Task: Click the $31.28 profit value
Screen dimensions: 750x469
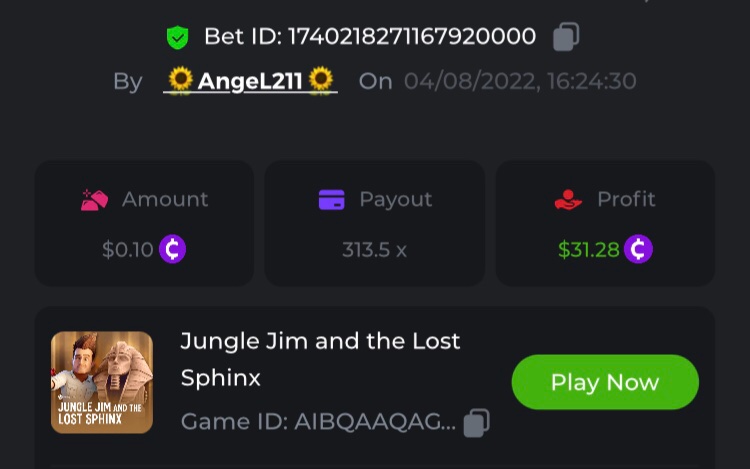Action: tap(588, 250)
